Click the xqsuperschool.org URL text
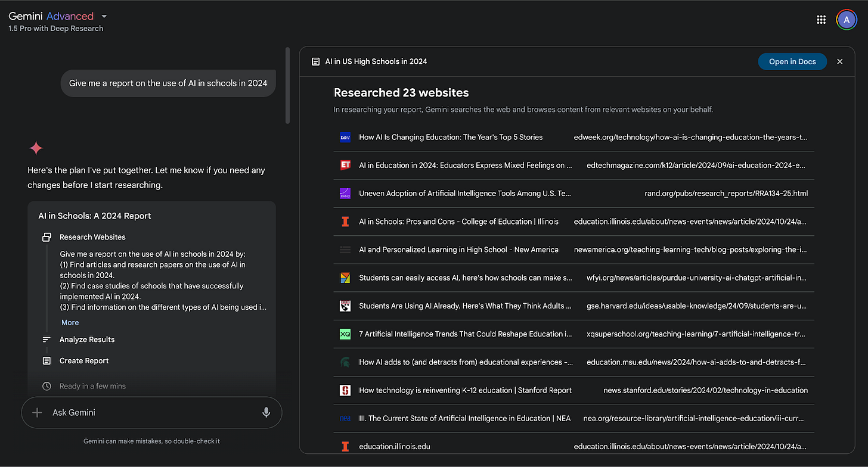Viewport: 868px width, 467px height. coord(697,334)
